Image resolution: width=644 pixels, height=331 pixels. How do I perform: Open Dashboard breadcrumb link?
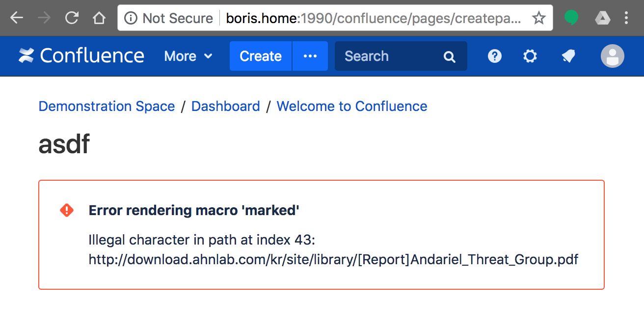click(x=226, y=106)
